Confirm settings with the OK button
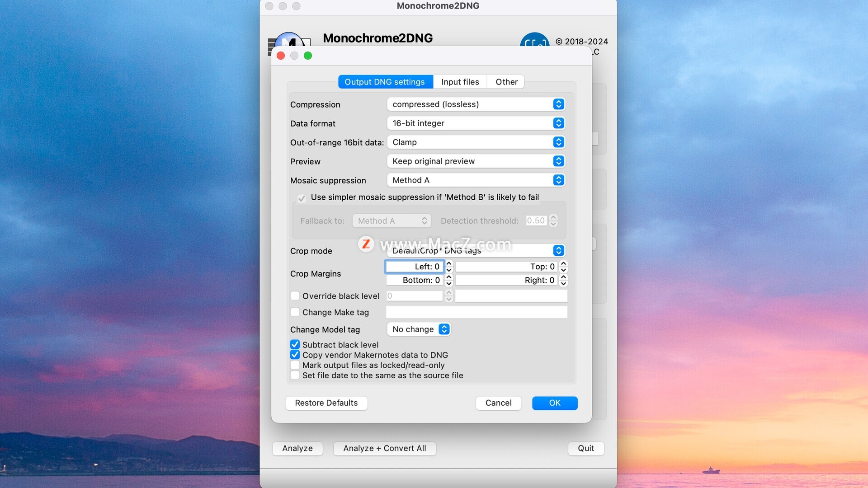 tap(555, 403)
